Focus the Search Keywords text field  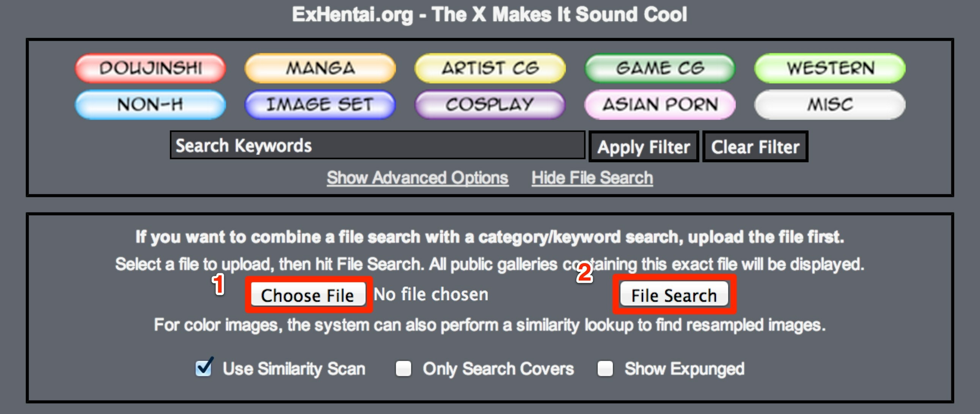tap(377, 145)
